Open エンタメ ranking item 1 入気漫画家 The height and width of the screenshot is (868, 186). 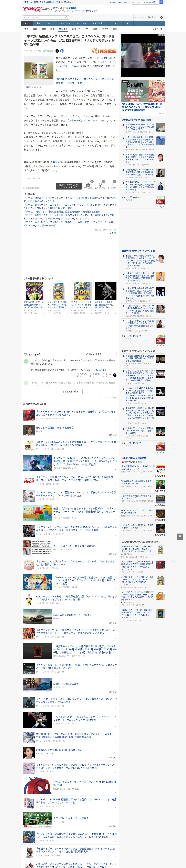(x=140, y=127)
